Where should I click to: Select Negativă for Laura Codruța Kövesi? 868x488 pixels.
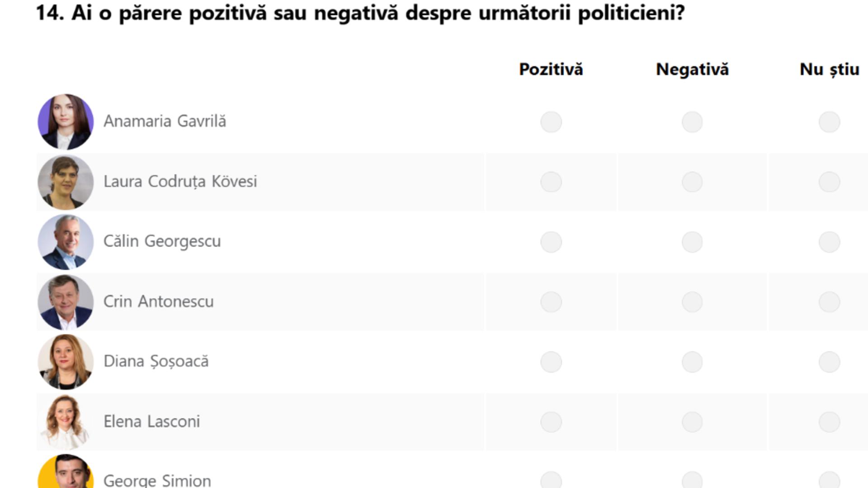point(693,181)
